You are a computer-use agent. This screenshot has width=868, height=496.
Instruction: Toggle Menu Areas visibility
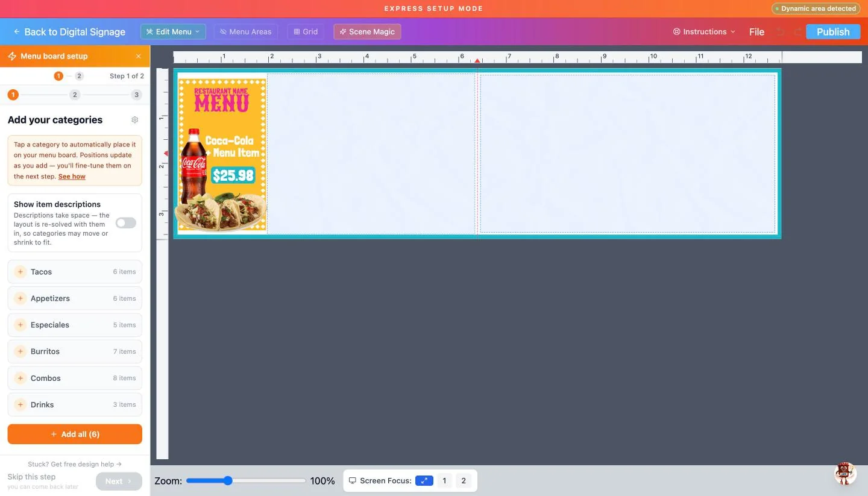[246, 32]
